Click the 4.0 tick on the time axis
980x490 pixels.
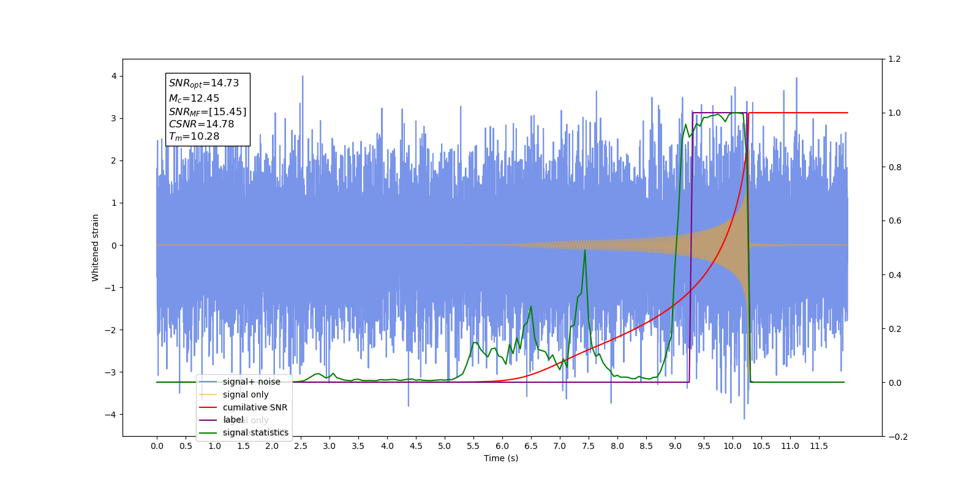pos(387,446)
